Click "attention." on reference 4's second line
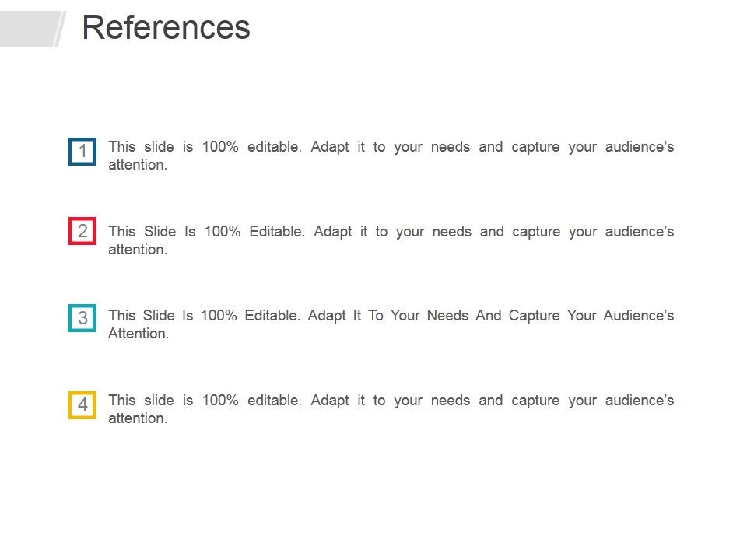The width and height of the screenshot is (747, 560). click(138, 418)
